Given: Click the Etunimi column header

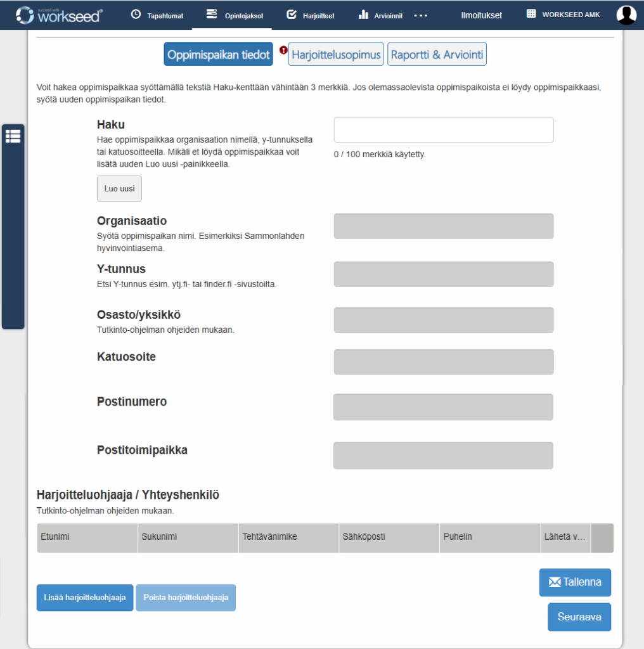Looking at the screenshot, I should coord(87,538).
